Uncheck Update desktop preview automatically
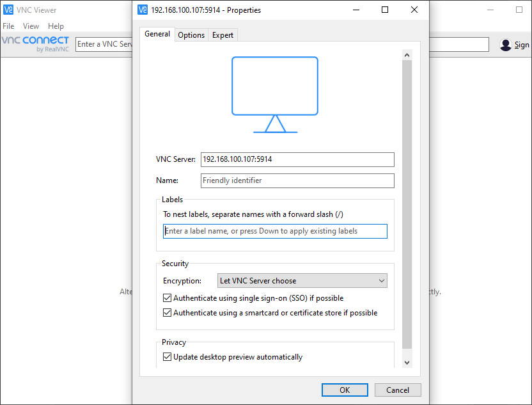532x405 pixels. [168, 357]
